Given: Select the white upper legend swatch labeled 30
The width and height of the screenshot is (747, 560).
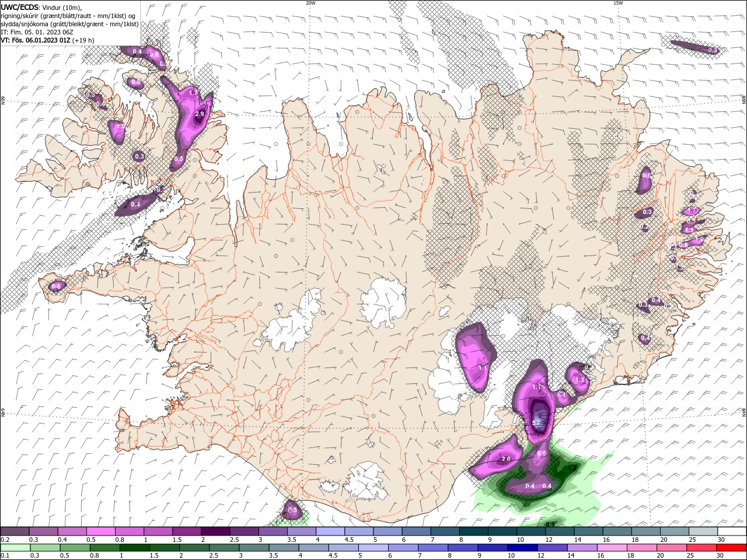Looking at the screenshot, I should (x=732, y=531).
